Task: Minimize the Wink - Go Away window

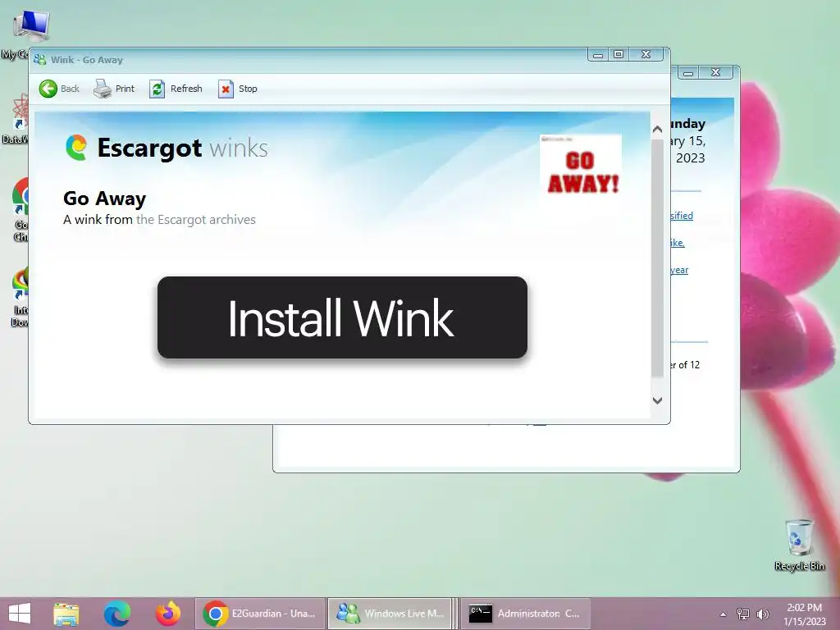Action: tap(598, 55)
